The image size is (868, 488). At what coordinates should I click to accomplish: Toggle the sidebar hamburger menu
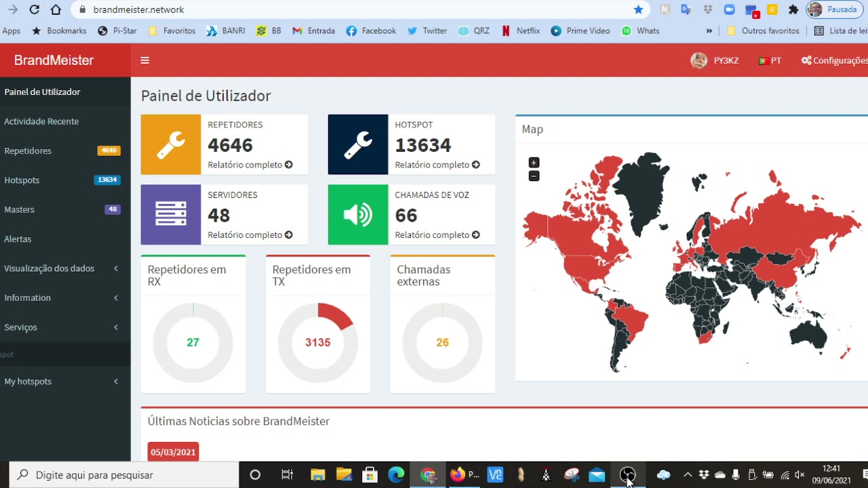tap(144, 60)
